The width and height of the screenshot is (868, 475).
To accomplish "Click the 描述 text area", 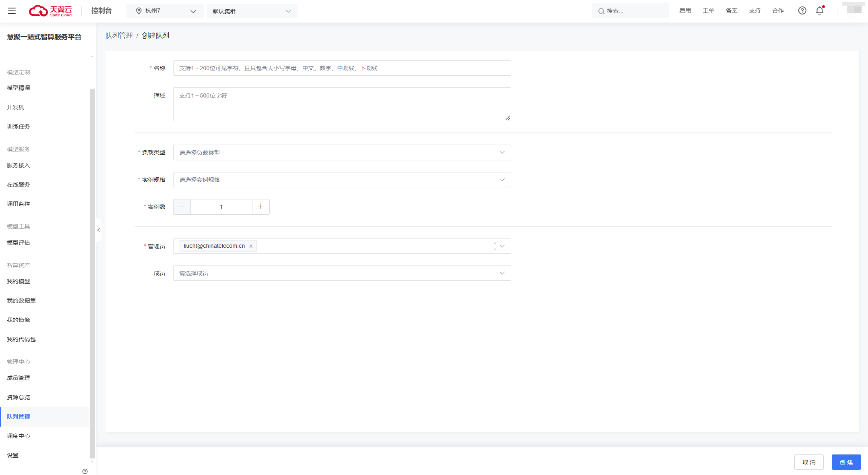I will [342, 104].
